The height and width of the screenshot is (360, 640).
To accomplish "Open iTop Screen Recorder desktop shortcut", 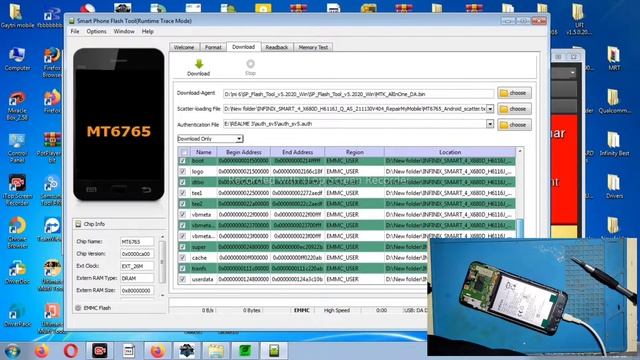I will (17, 191).
